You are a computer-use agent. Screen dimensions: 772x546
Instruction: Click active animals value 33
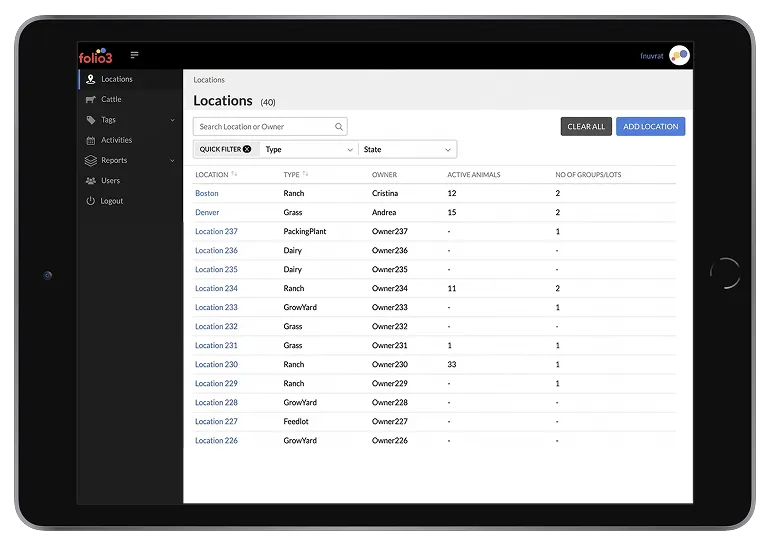click(x=452, y=364)
